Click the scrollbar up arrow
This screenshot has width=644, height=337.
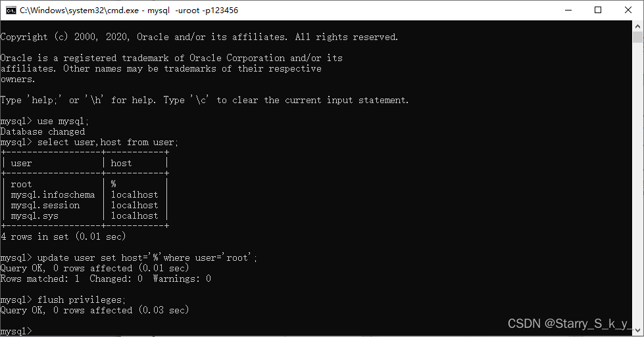click(x=638, y=26)
